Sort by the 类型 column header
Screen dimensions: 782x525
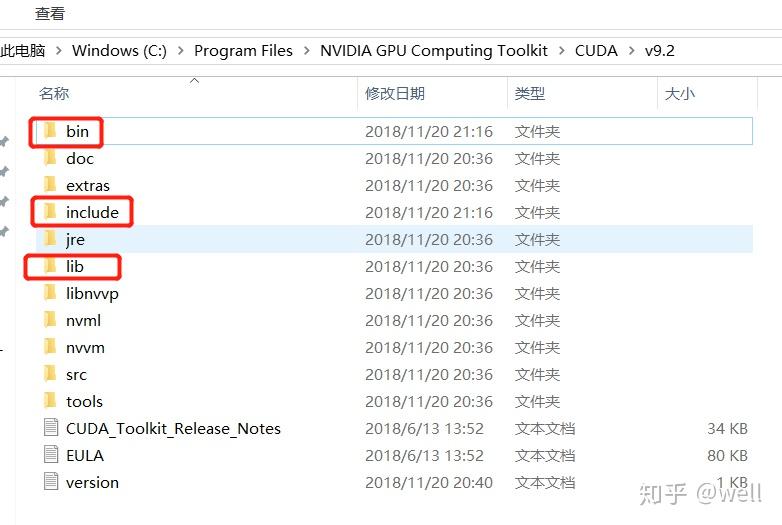click(x=530, y=93)
